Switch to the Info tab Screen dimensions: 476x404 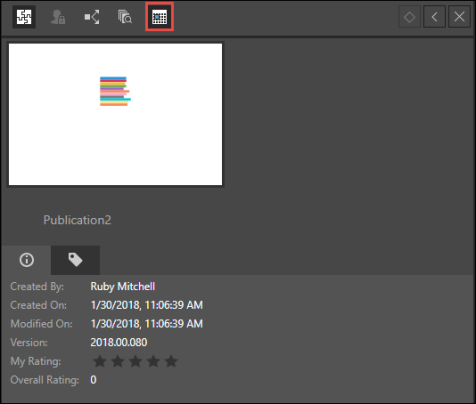tap(26, 260)
